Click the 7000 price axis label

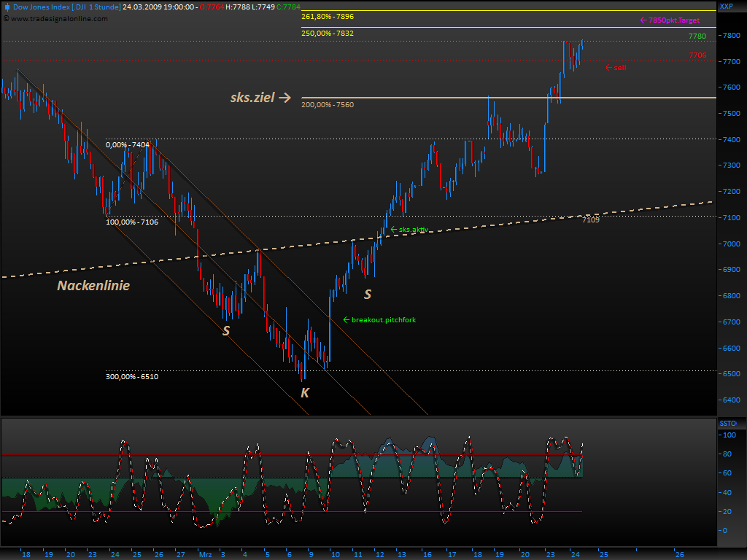pyautogui.click(x=732, y=244)
